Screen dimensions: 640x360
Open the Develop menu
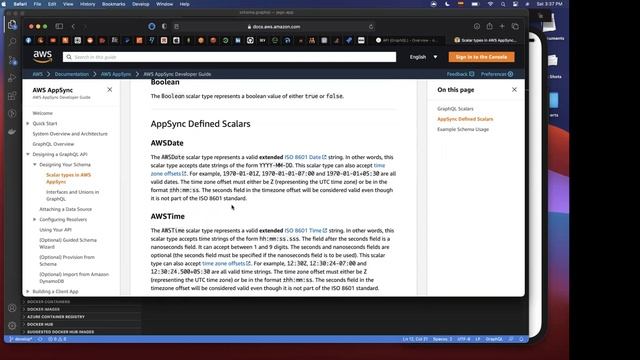[x=140, y=4]
